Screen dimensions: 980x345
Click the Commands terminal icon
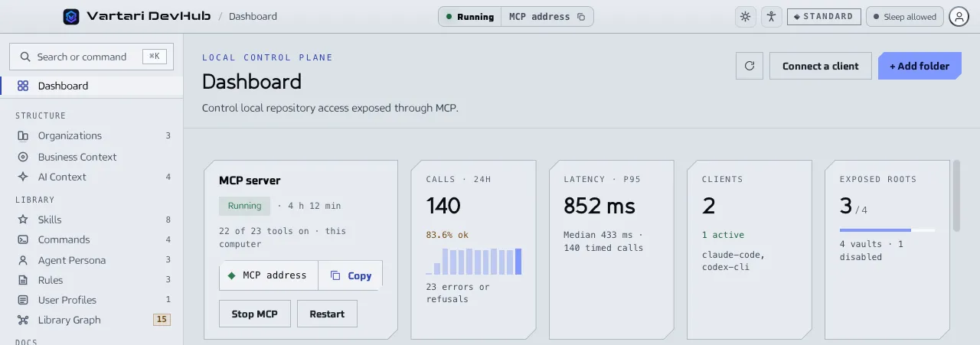23,239
